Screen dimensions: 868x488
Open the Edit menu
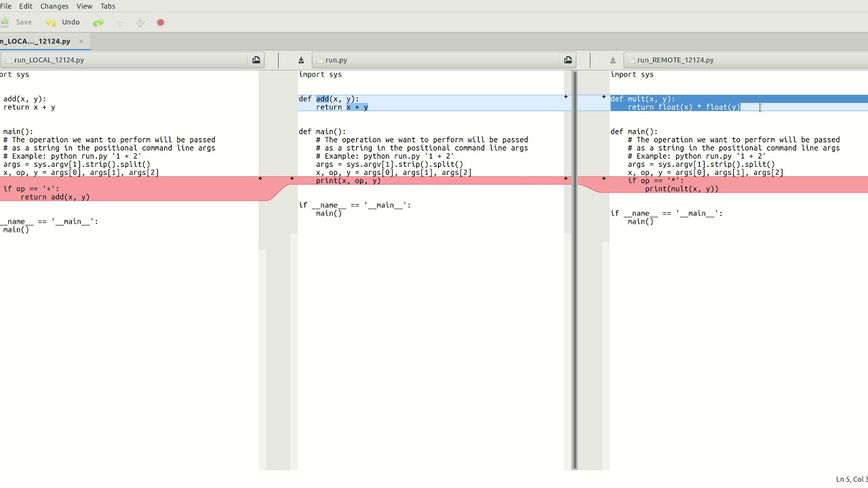point(26,6)
